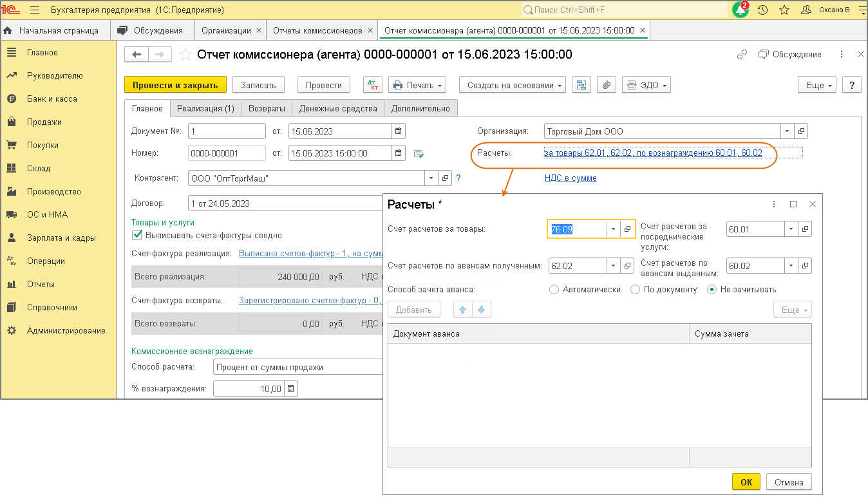Open the Печать dropdown menu
The height and width of the screenshot is (497, 868).
pyautogui.click(x=418, y=85)
